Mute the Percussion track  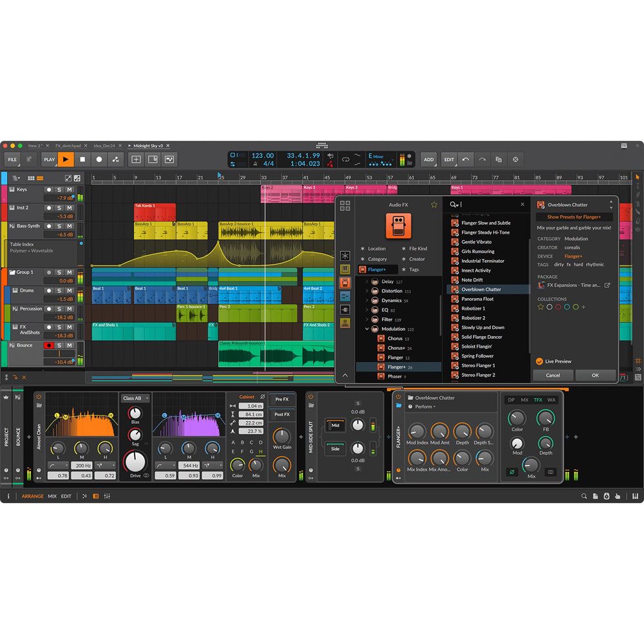(x=70, y=309)
